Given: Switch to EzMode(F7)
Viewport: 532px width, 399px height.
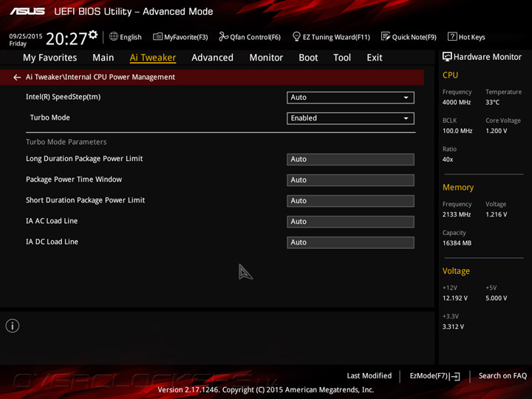Looking at the screenshot, I should point(434,376).
